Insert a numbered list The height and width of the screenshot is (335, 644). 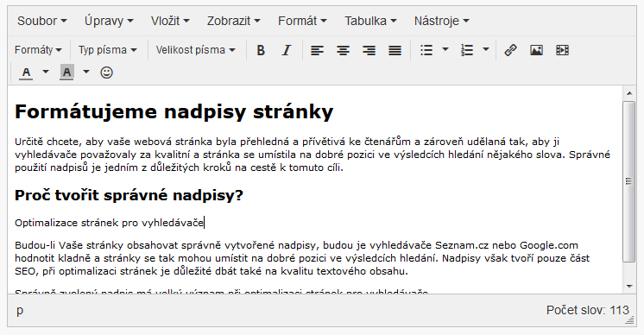466,50
